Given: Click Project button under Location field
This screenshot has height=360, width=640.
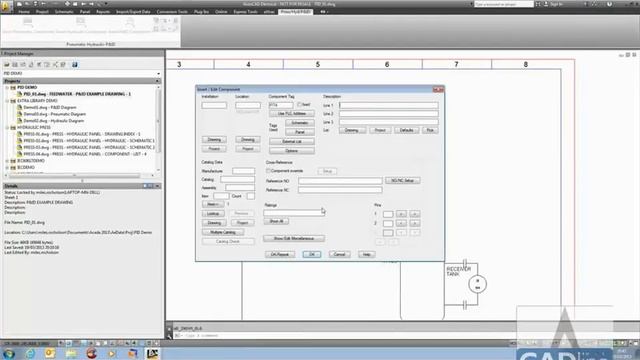Looking at the screenshot, I should [x=248, y=149].
